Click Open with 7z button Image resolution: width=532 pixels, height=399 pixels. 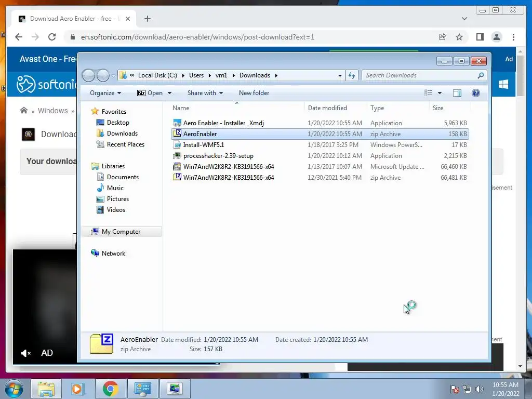tap(150, 93)
